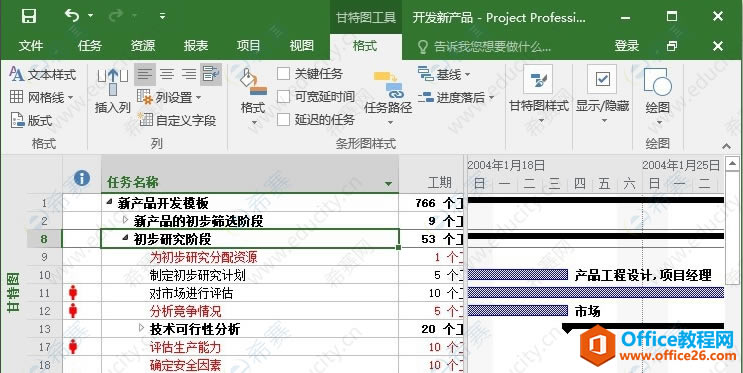Open the 任务名称 column filter dropdown
Image resolution: width=743 pixels, height=373 pixels.
point(389,183)
